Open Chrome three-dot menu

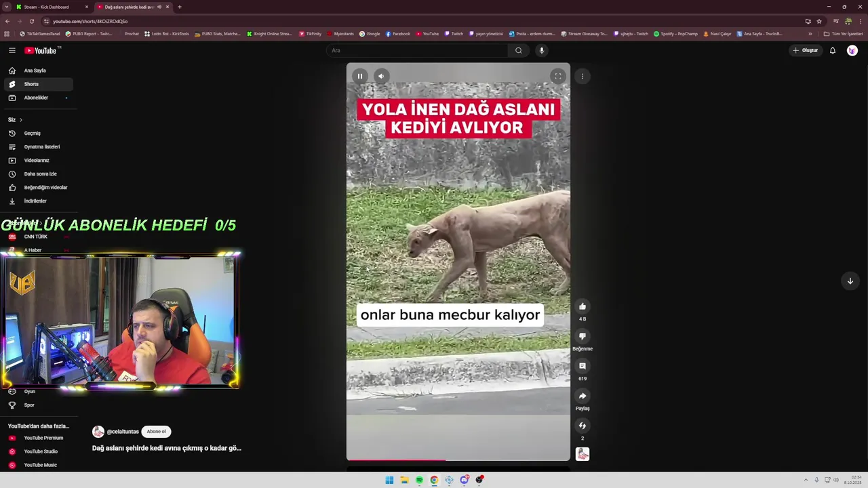point(861,21)
